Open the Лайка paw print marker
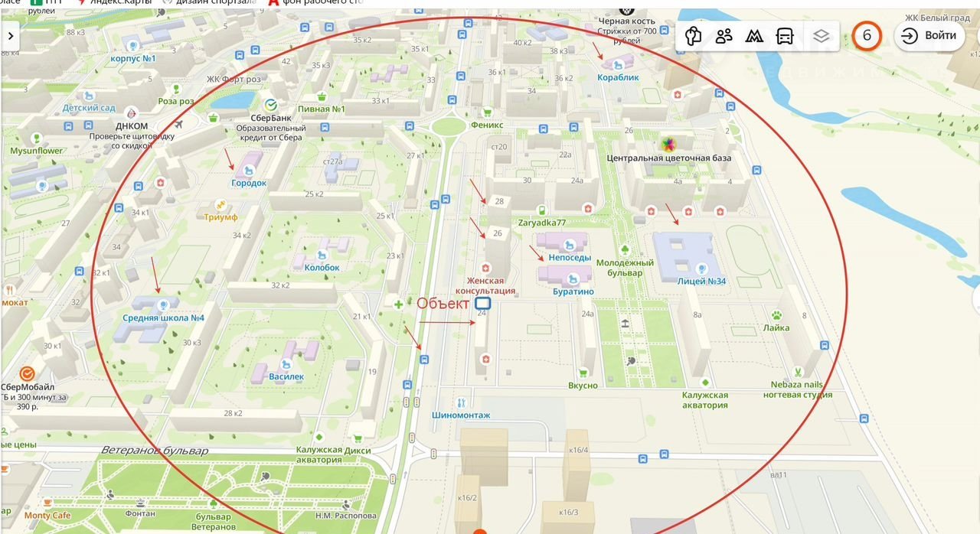This screenshot has height=534, width=980. 776,314
